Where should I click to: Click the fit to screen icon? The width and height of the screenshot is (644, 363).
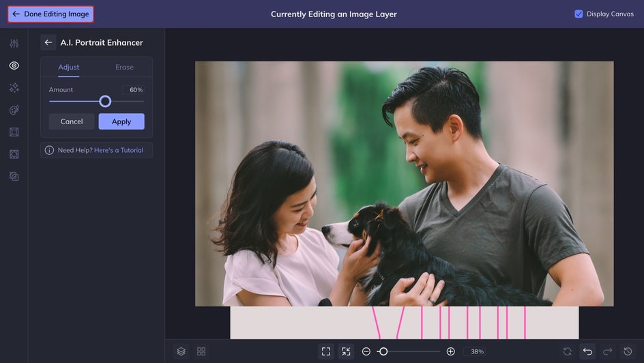pyautogui.click(x=326, y=351)
